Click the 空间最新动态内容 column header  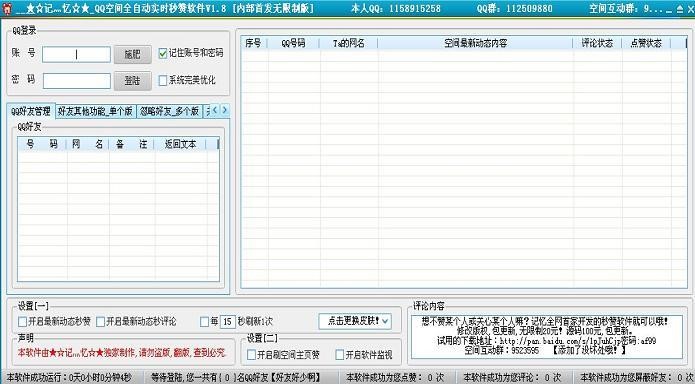pos(476,43)
